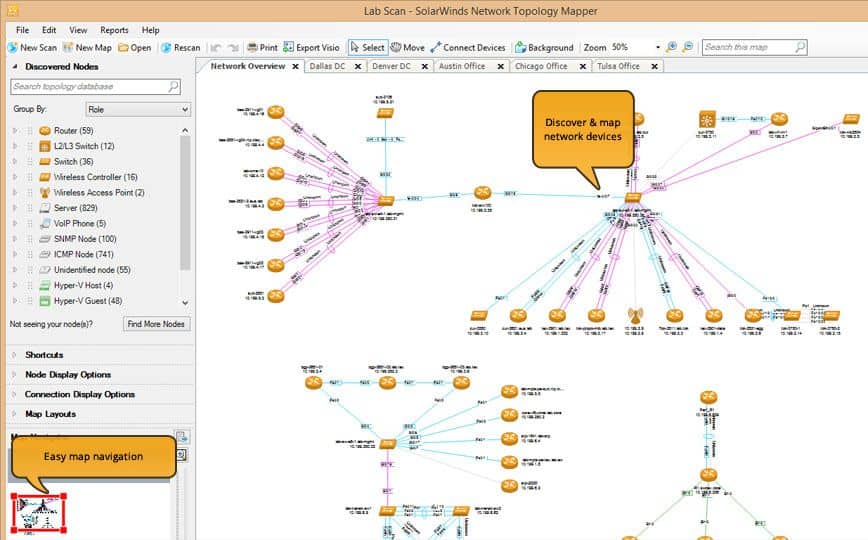Click the Server role icon

(x=45, y=208)
